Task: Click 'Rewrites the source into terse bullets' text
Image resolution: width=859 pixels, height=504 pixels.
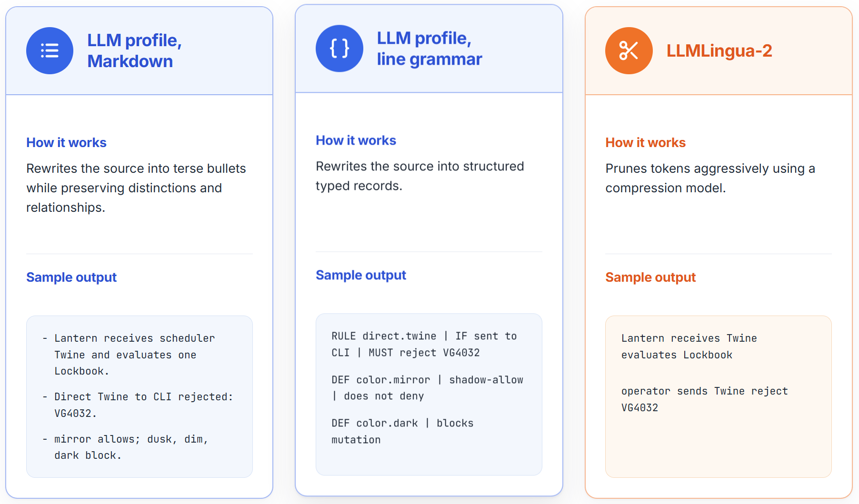Action: pos(136,188)
